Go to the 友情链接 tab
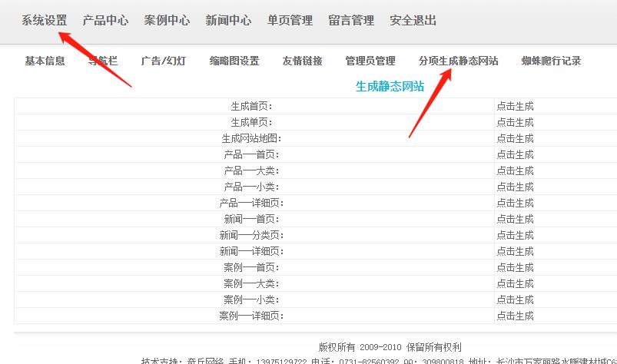 click(302, 61)
